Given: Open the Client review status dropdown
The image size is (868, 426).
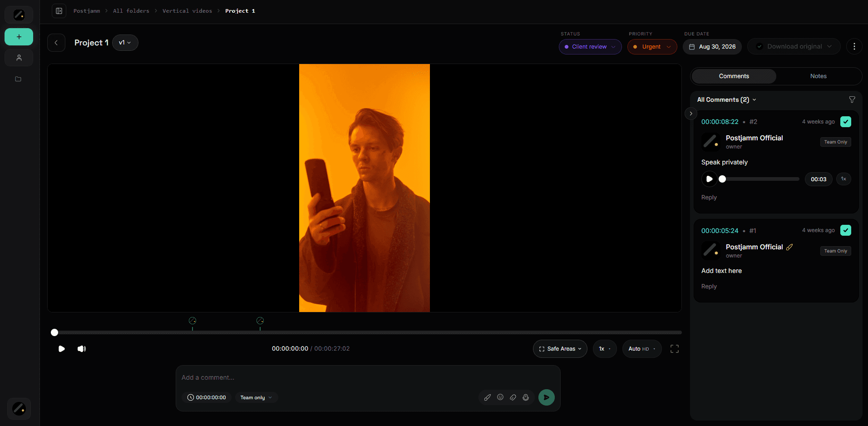Looking at the screenshot, I should pyautogui.click(x=590, y=47).
